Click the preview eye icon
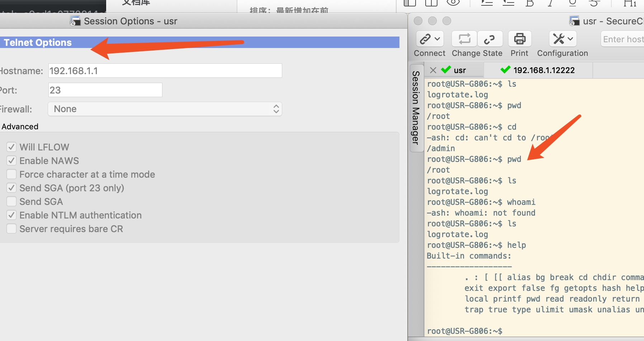This screenshot has width=644, height=341. click(x=453, y=3)
